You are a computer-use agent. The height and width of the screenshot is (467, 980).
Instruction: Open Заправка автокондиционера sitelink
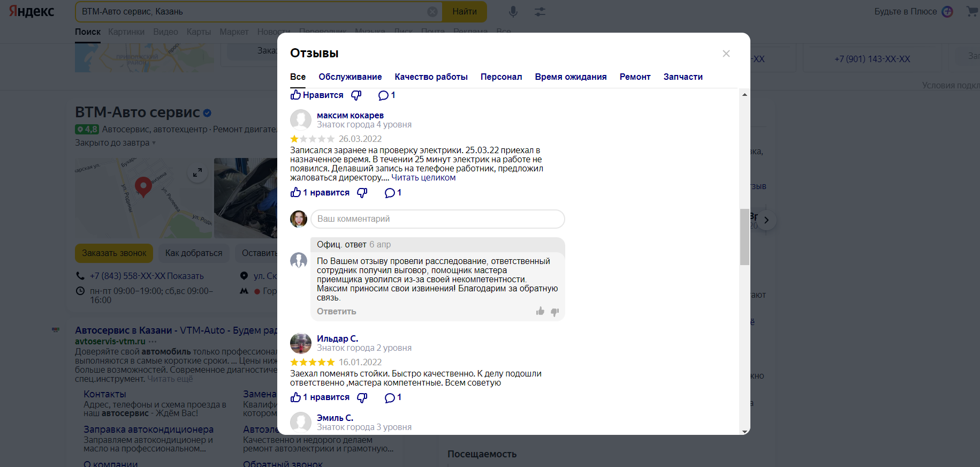pyautogui.click(x=148, y=430)
